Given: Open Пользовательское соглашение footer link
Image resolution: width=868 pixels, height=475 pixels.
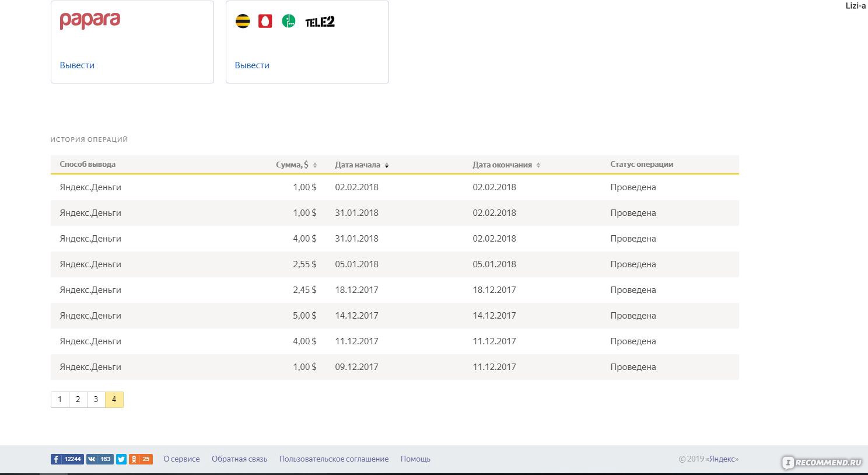Looking at the screenshot, I should (334, 459).
